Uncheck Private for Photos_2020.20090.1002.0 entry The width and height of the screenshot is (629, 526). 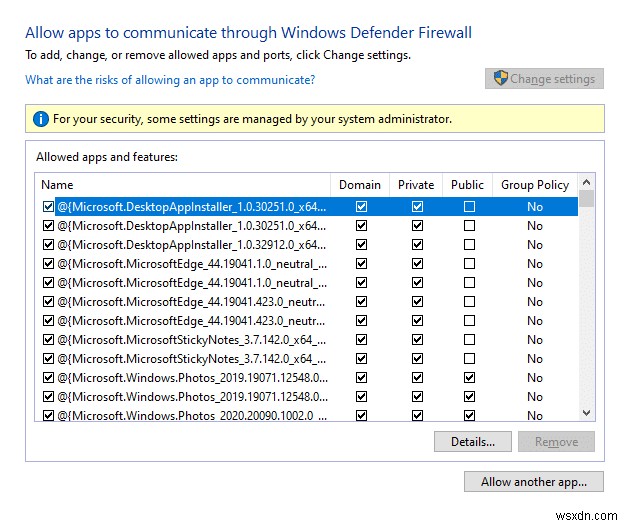click(417, 416)
